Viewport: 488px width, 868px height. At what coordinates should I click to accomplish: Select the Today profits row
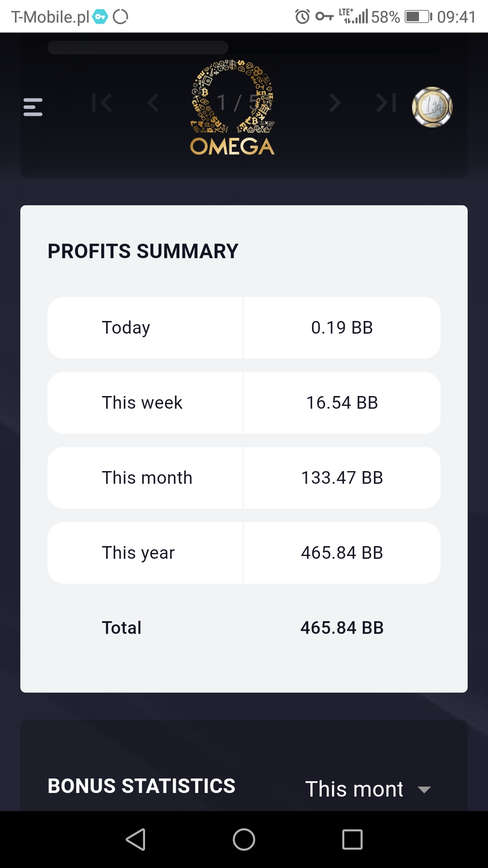tap(244, 328)
